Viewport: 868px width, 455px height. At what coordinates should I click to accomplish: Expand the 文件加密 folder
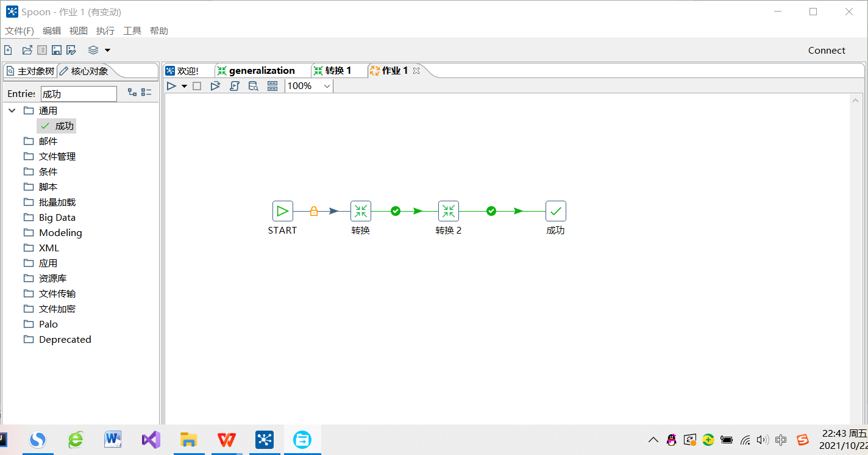click(49, 309)
